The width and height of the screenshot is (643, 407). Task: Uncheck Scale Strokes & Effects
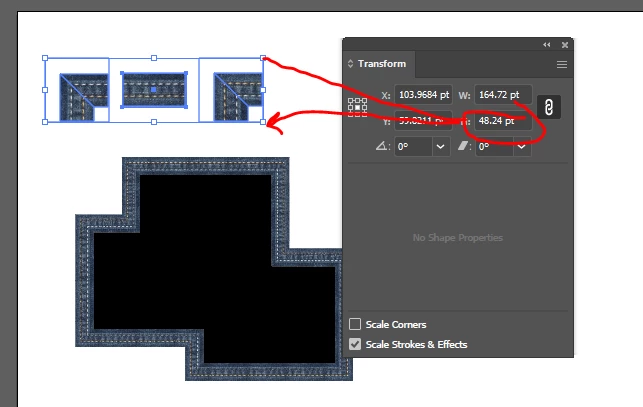[355, 344]
